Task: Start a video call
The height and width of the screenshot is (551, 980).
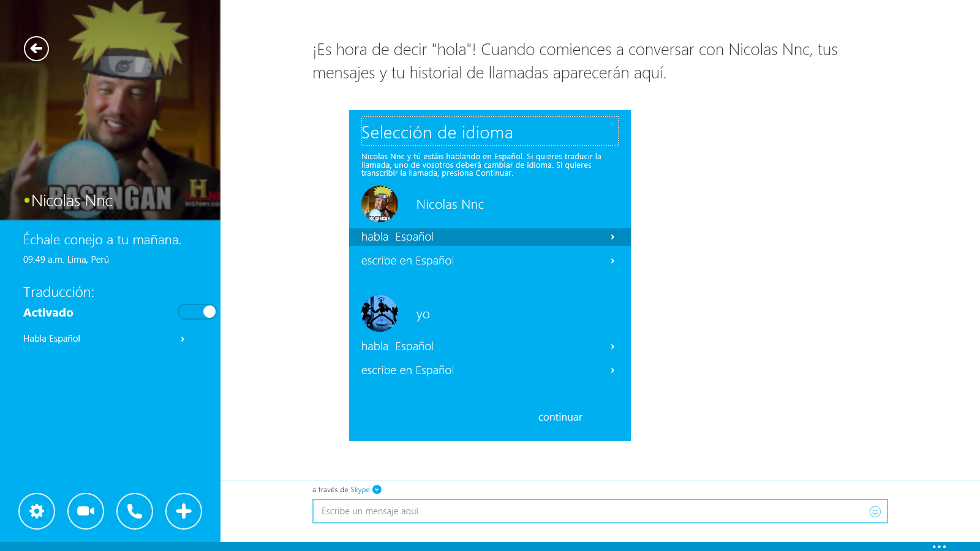Action: click(x=86, y=511)
